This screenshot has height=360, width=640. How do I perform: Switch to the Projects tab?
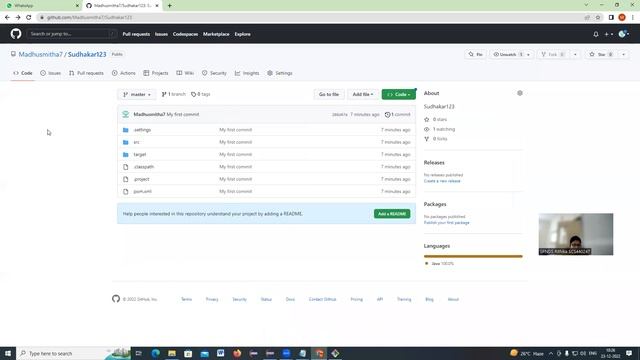click(156, 73)
